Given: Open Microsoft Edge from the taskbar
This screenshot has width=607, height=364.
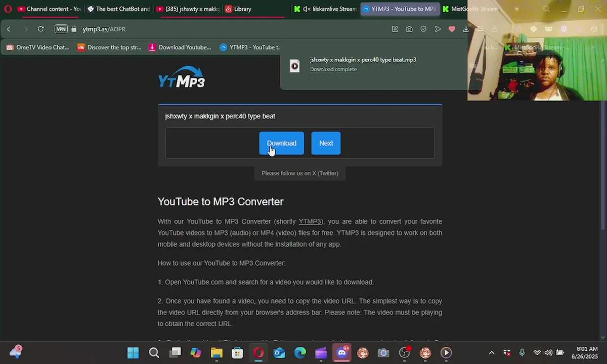Looking at the screenshot, I should 300,353.
